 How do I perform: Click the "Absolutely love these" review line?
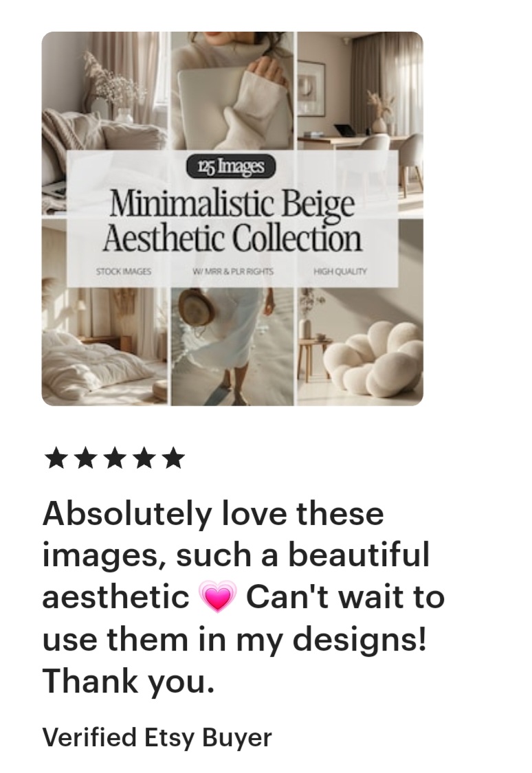click(x=213, y=513)
